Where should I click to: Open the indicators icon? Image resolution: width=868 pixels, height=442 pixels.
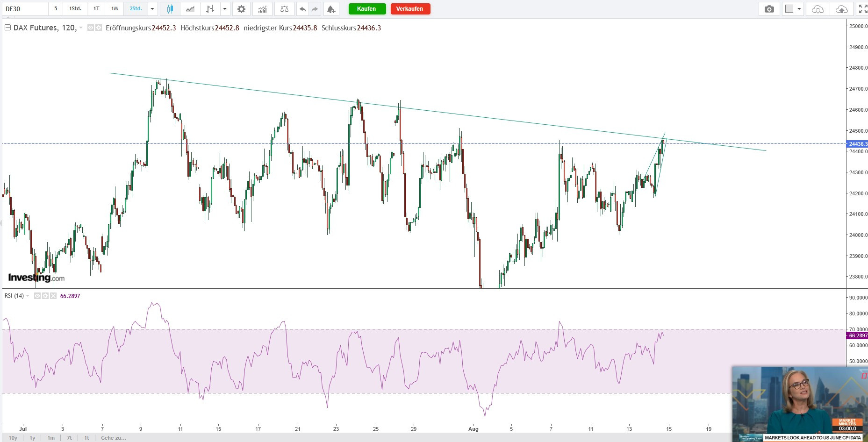[x=263, y=9]
